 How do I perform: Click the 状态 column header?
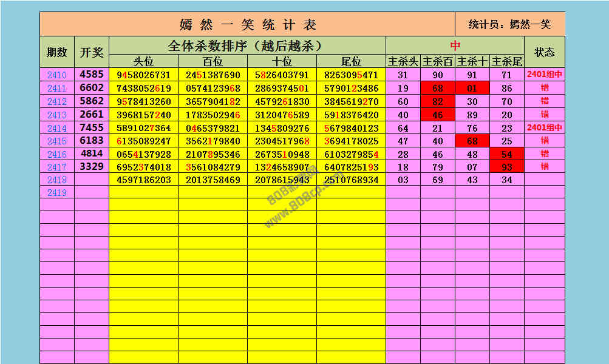coord(544,52)
